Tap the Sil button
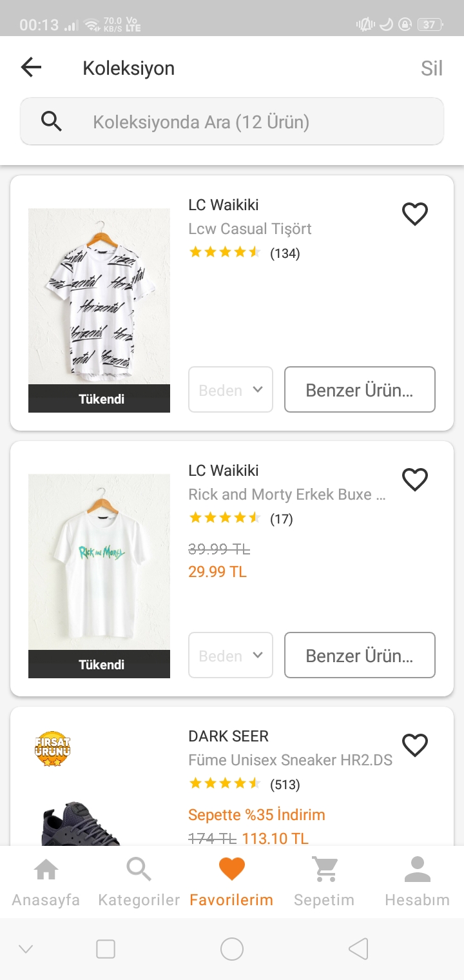The height and width of the screenshot is (980, 464). (431, 68)
